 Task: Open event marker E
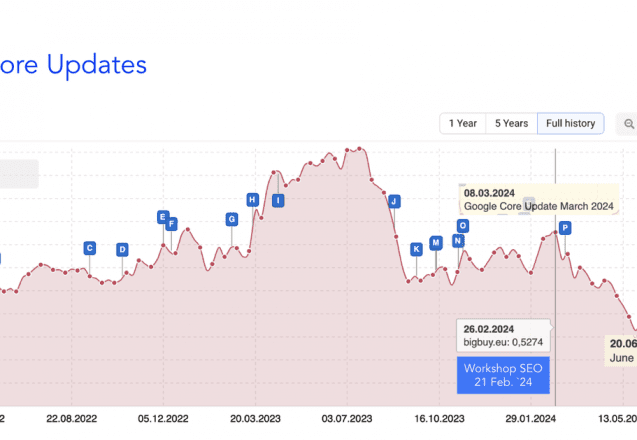coord(162,217)
